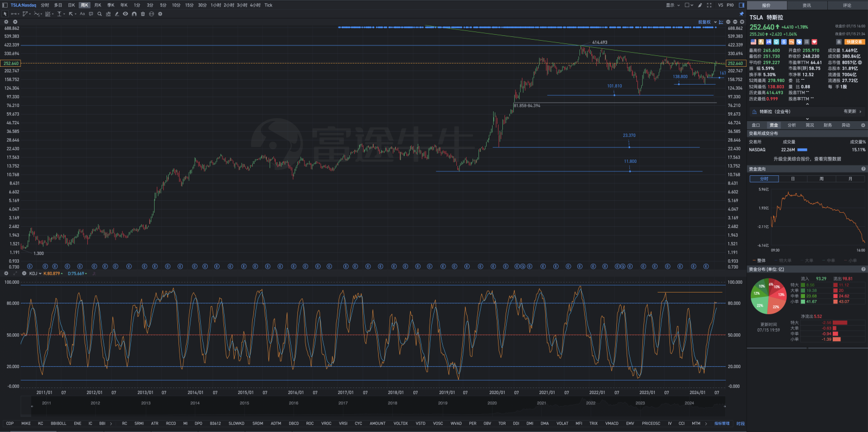Click the blue 24-hour trading icon

point(769,42)
